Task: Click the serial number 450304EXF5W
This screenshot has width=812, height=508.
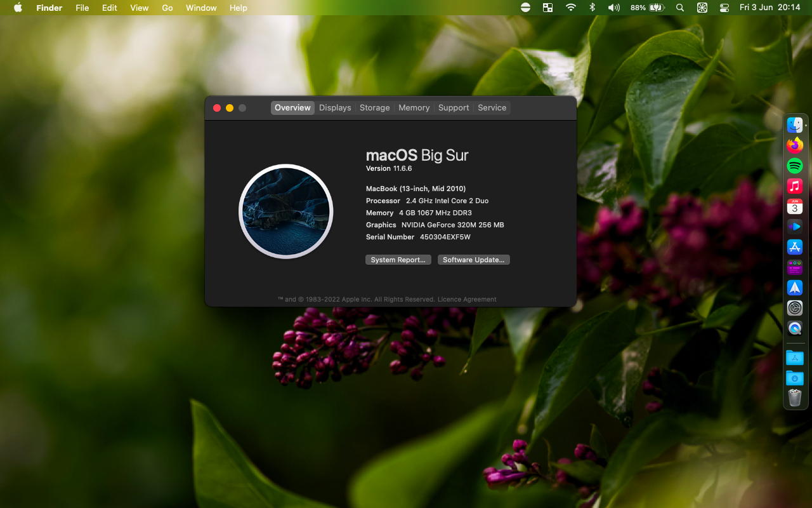Action: coord(445,237)
